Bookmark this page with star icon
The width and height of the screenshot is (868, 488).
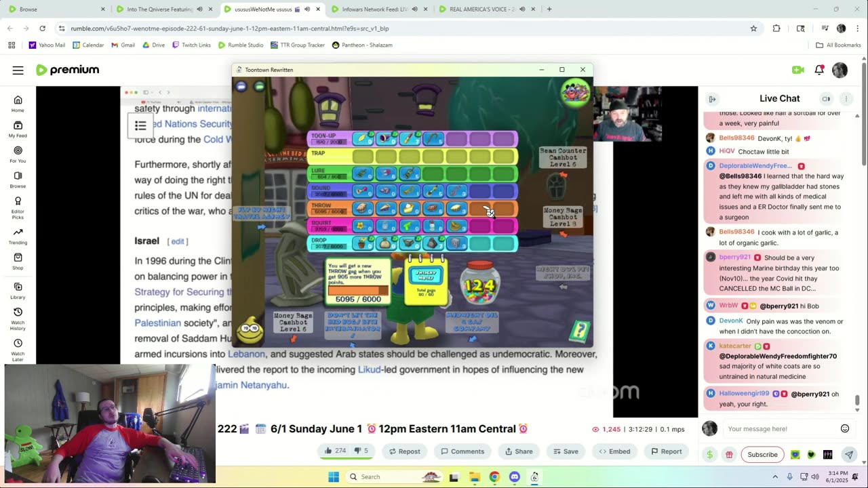(753, 28)
